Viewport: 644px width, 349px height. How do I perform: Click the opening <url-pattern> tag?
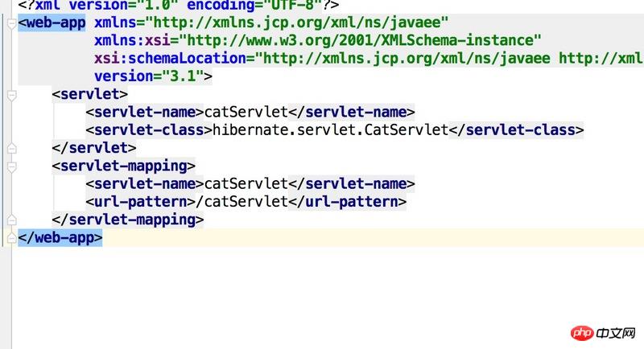pos(140,202)
